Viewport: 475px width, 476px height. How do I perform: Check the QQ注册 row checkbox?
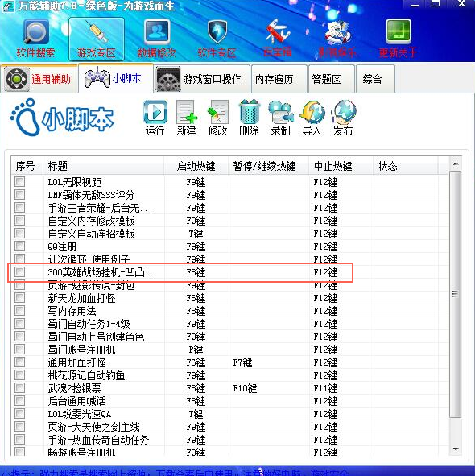click(x=20, y=246)
